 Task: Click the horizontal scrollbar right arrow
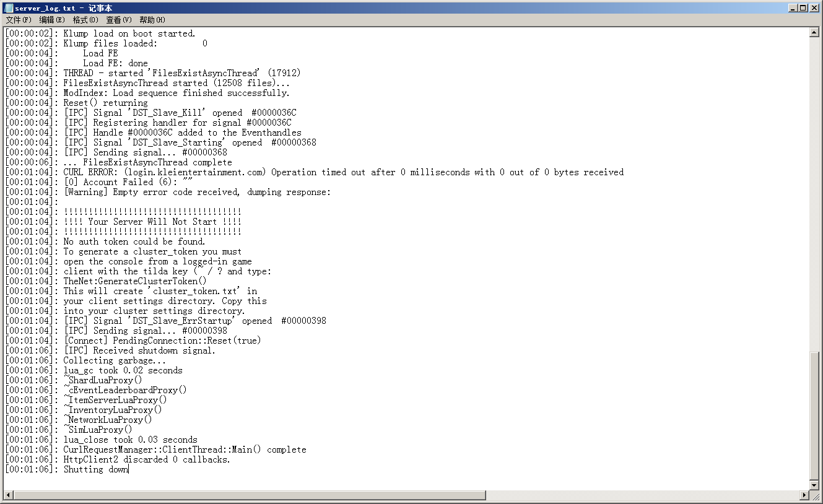click(804, 495)
